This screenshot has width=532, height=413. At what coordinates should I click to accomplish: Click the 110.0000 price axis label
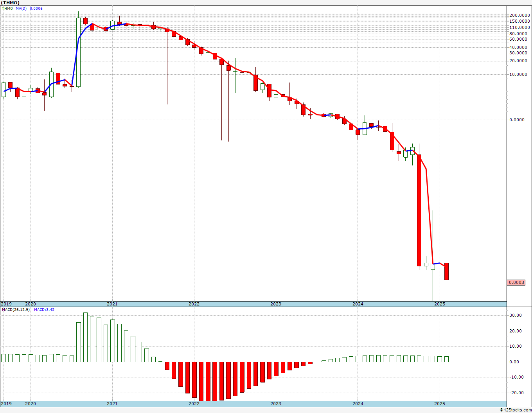coord(519,27)
